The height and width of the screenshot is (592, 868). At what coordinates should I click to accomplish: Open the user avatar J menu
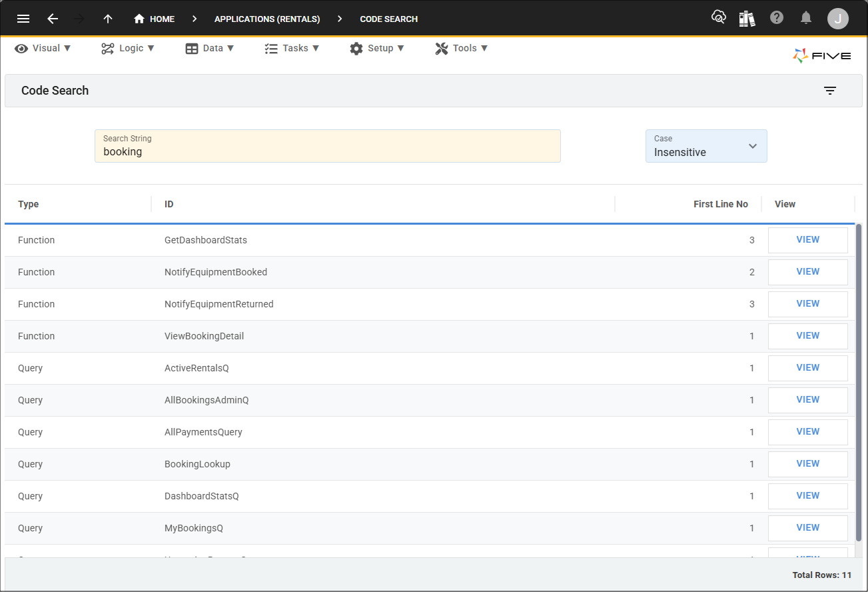[838, 19]
